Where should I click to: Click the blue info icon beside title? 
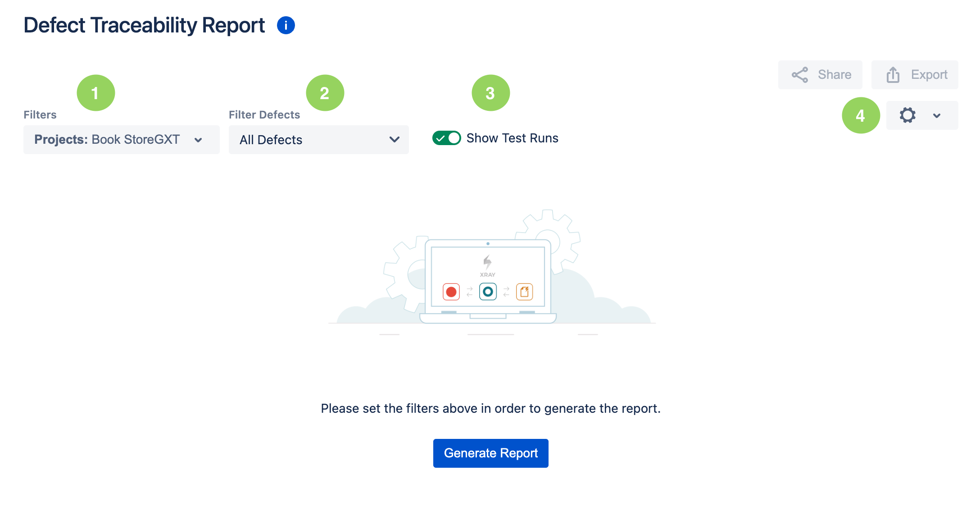tap(286, 25)
